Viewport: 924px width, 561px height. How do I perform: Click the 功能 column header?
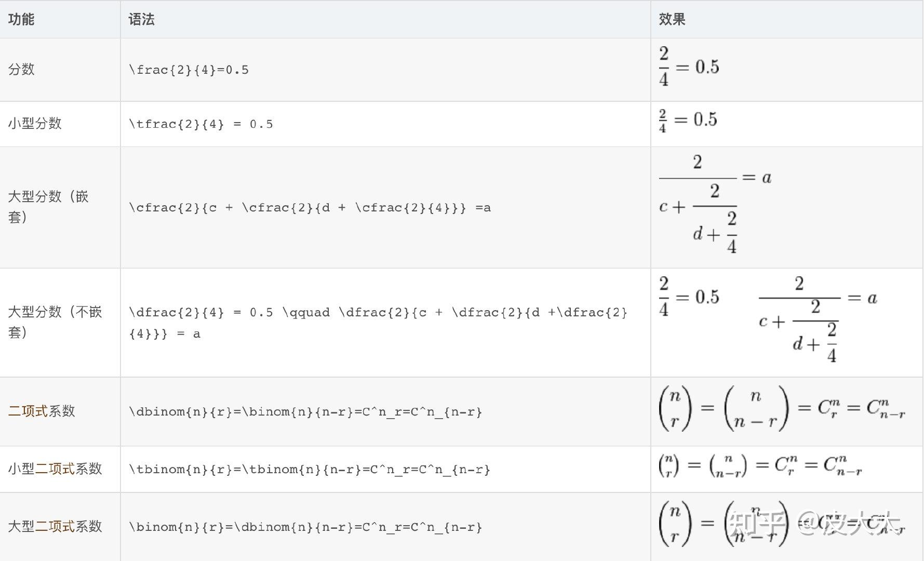21,19
